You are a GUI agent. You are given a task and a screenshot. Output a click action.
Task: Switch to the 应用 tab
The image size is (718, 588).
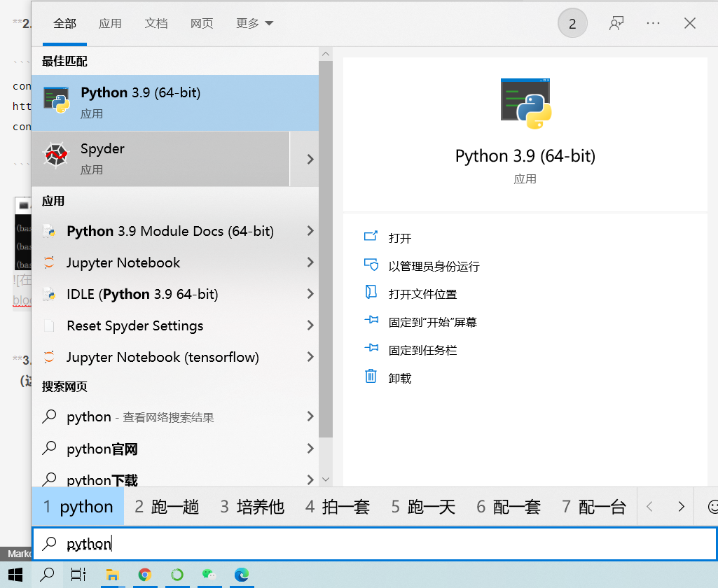point(111,23)
